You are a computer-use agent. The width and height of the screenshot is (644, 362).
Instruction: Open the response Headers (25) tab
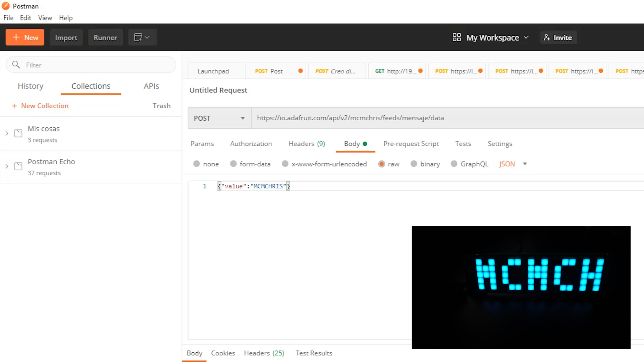click(264, 353)
